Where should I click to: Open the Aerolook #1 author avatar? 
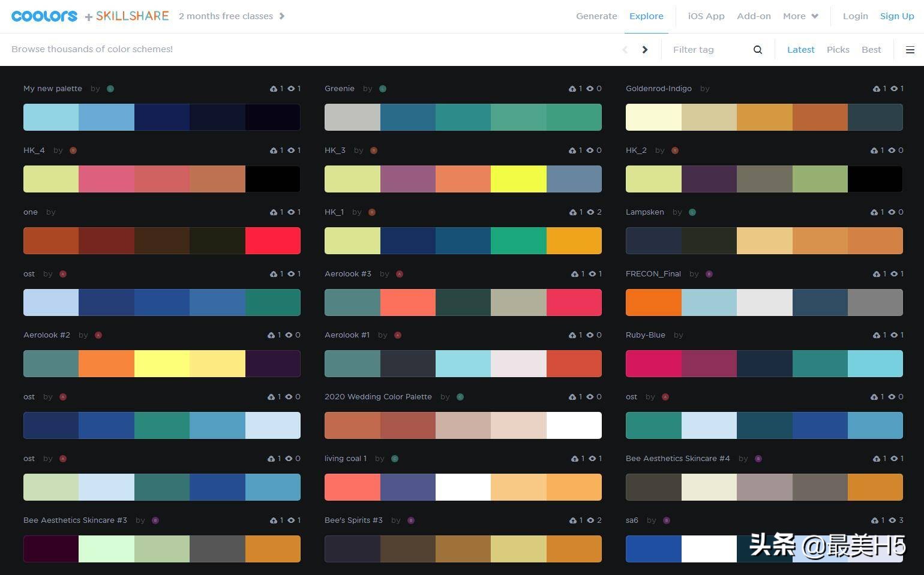398,335
